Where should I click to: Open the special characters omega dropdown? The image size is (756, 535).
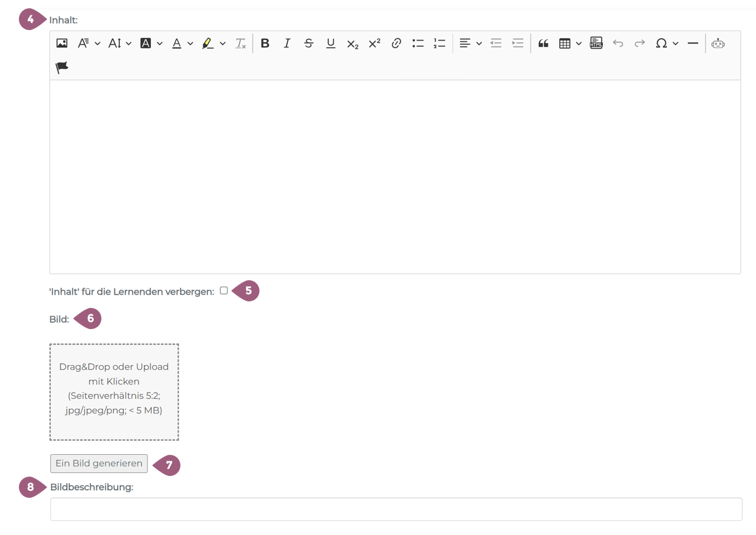coord(667,43)
